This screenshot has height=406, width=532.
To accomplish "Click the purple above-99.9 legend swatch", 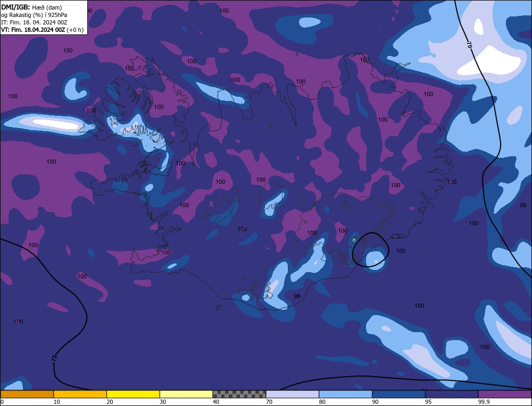I will 505,394.
